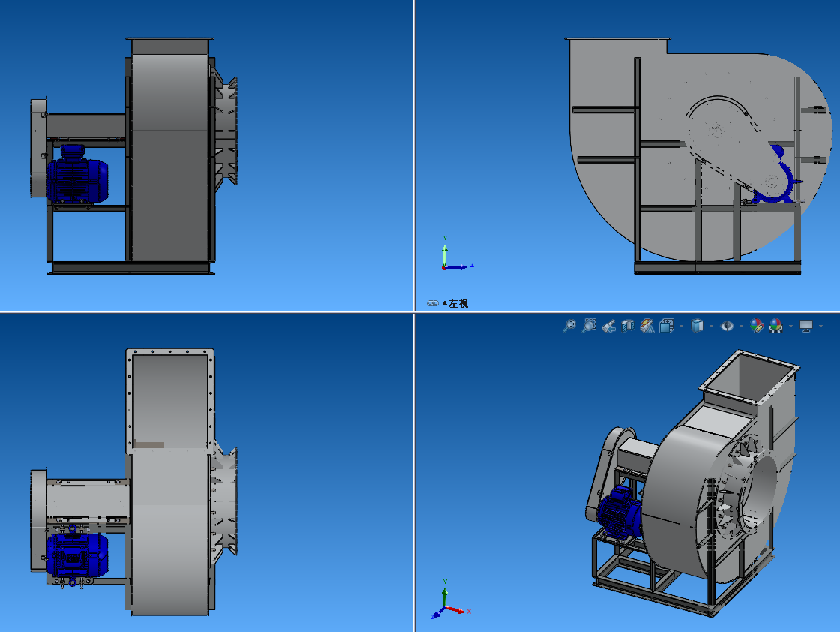Click the Apply Scene icon

775,326
